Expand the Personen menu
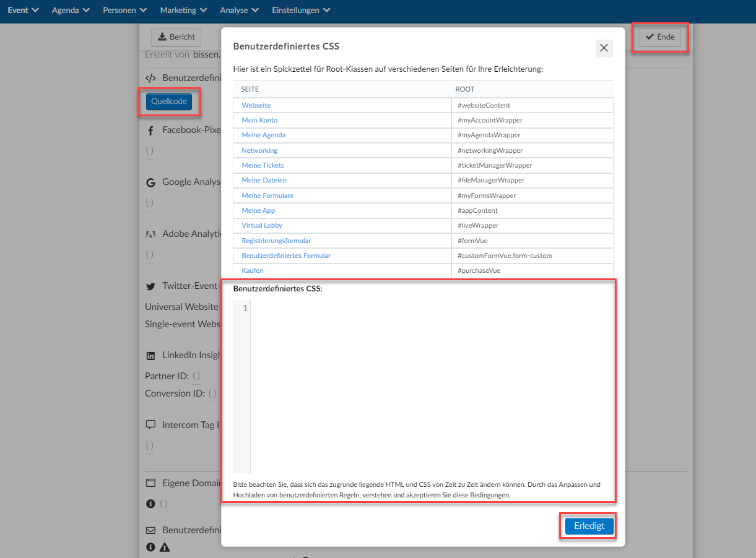This screenshot has width=756, height=558. (x=124, y=10)
